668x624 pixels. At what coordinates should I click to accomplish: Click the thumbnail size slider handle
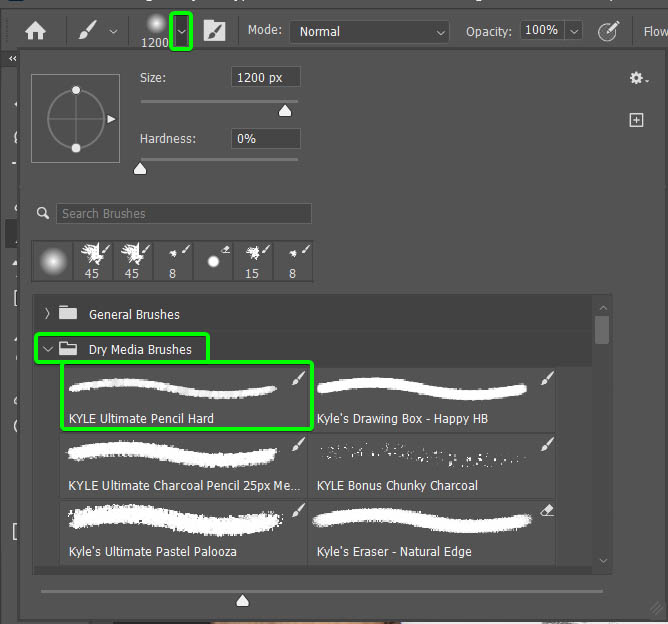point(242,601)
